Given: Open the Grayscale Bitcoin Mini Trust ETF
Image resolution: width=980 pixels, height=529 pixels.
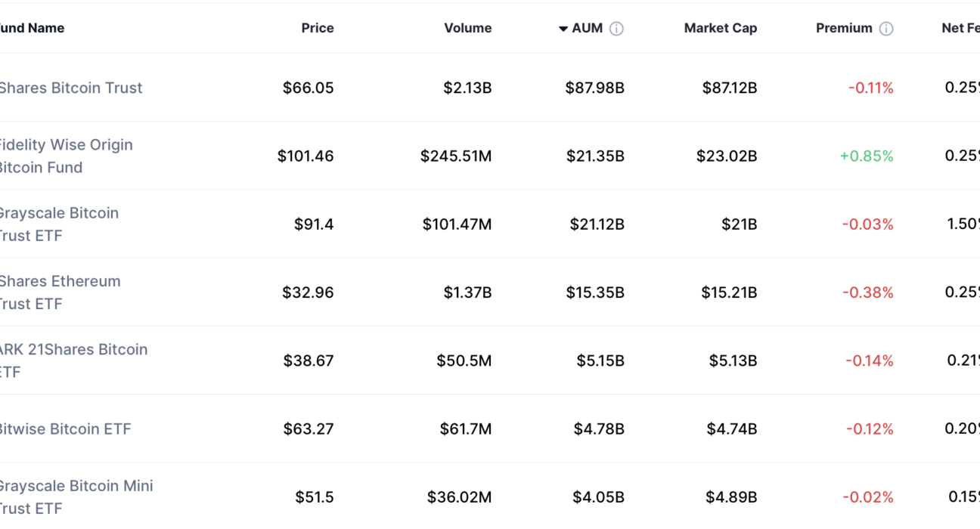Looking at the screenshot, I should coord(75,497).
